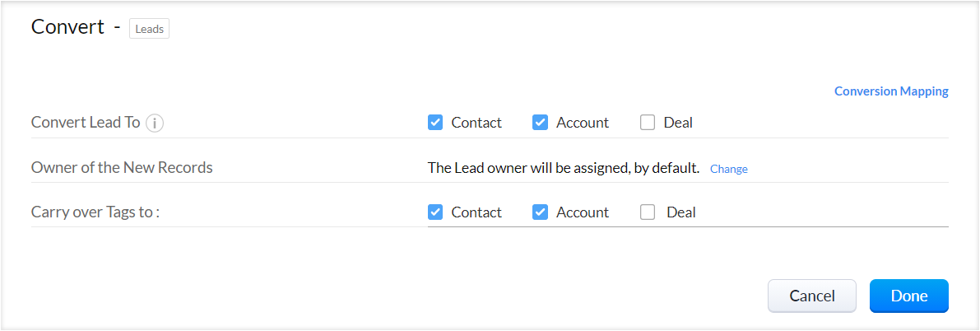Click the info icon beside Convert Lead To
The image size is (980, 331).
(x=155, y=123)
